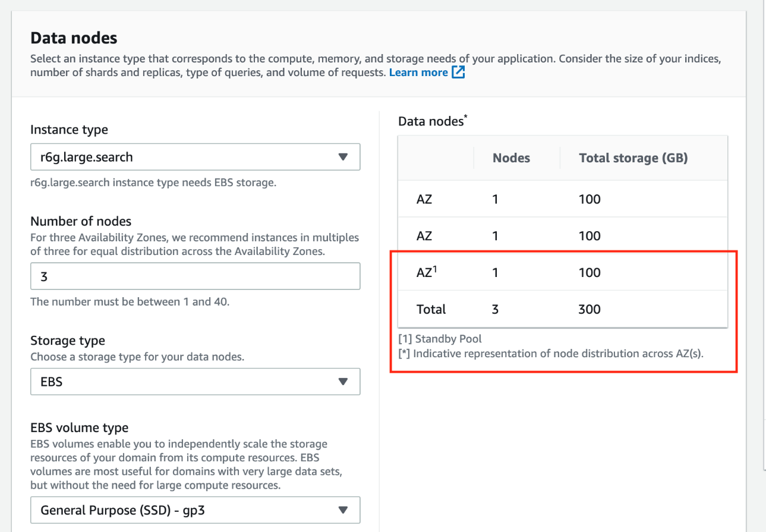Viewport: 766px width, 532px height.
Task: Click the Total storage (GB) column header
Action: point(633,158)
